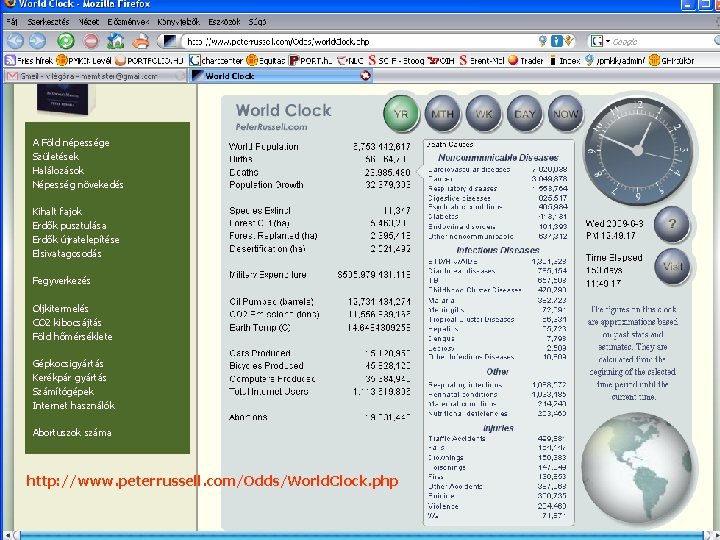Select the WK time period button
This screenshot has height=540, width=720.
[x=484, y=114]
